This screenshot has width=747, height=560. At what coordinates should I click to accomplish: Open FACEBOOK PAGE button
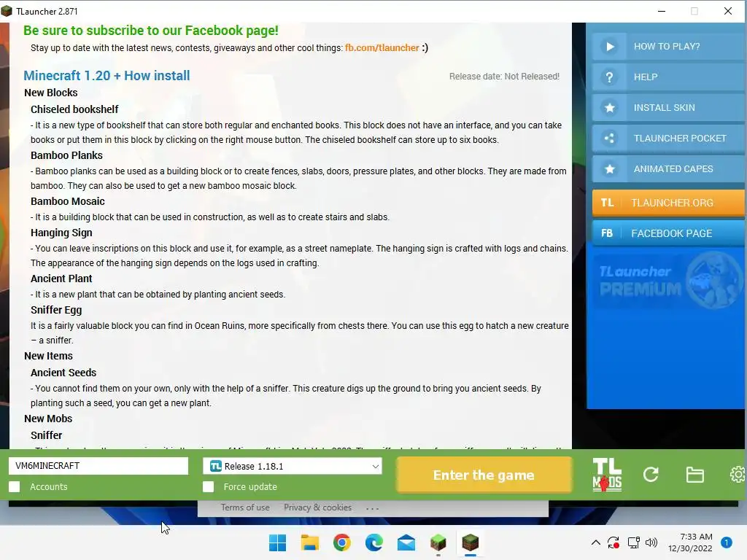click(668, 233)
